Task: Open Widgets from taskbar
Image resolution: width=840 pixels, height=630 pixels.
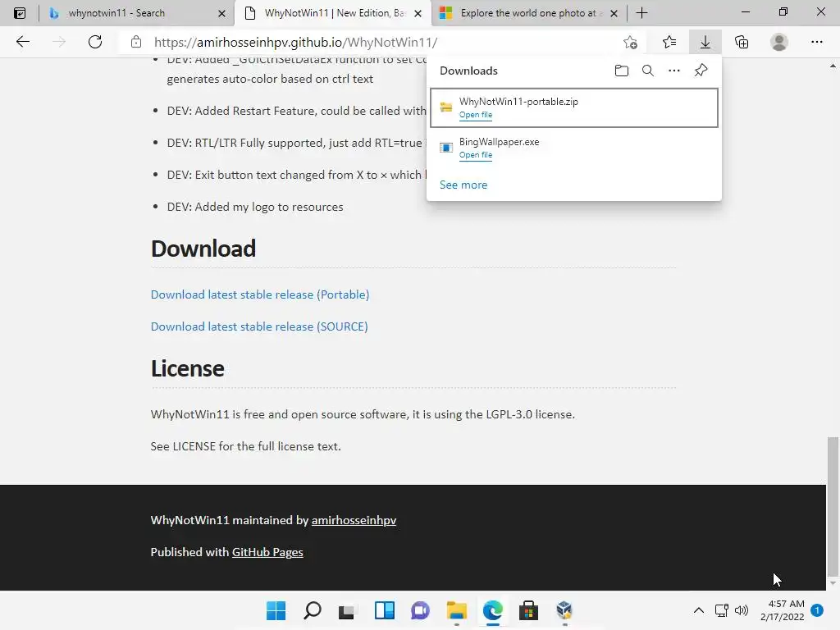Action: (385, 610)
